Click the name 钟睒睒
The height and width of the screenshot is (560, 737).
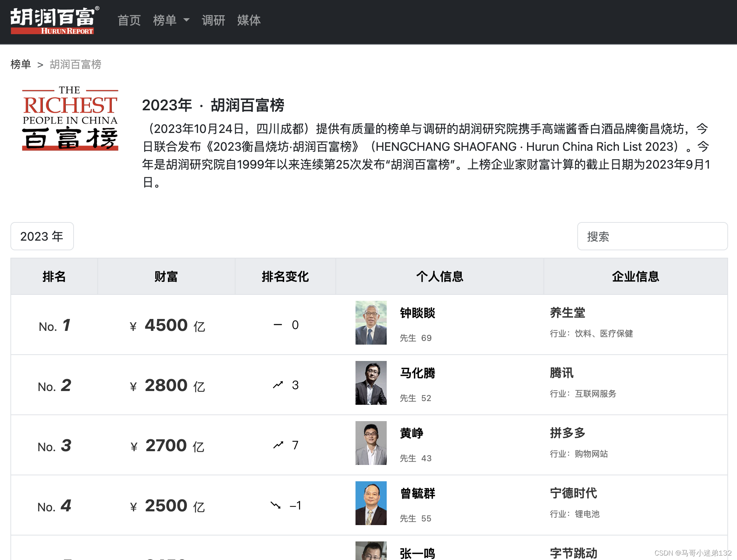418,313
